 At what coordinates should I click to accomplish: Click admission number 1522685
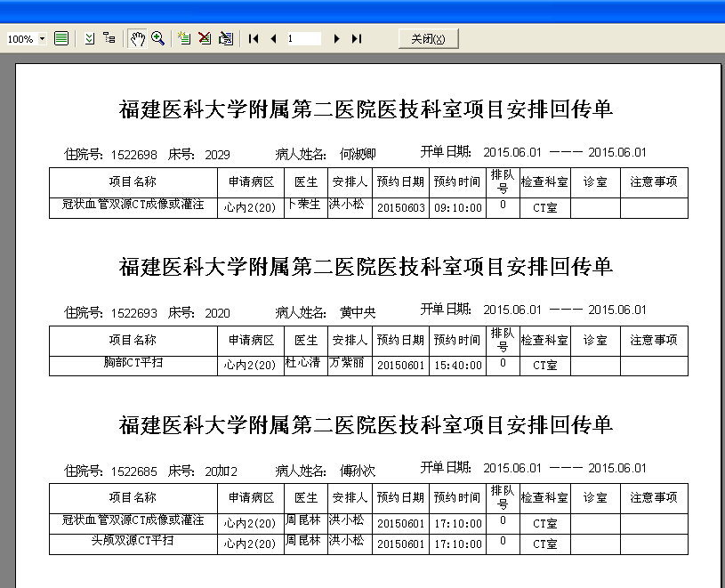(134, 471)
